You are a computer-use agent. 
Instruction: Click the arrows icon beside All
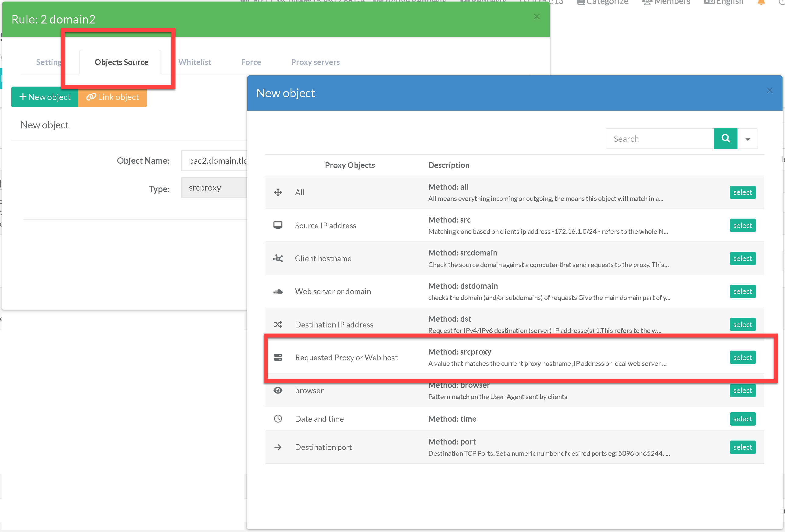pos(278,192)
